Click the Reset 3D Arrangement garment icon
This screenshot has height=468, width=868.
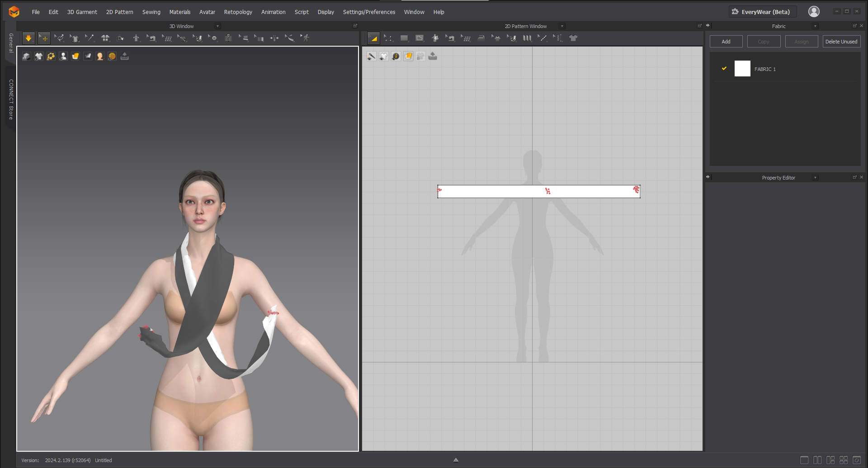tap(105, 38)
